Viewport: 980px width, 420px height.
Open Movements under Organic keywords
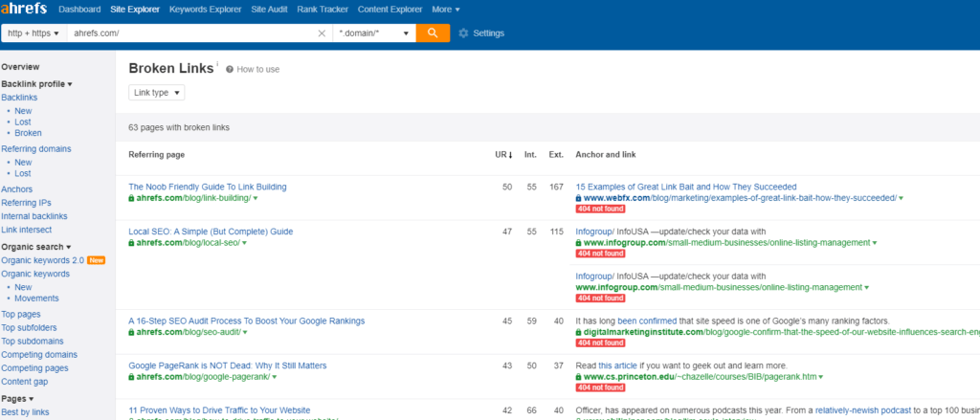(37, 298)
